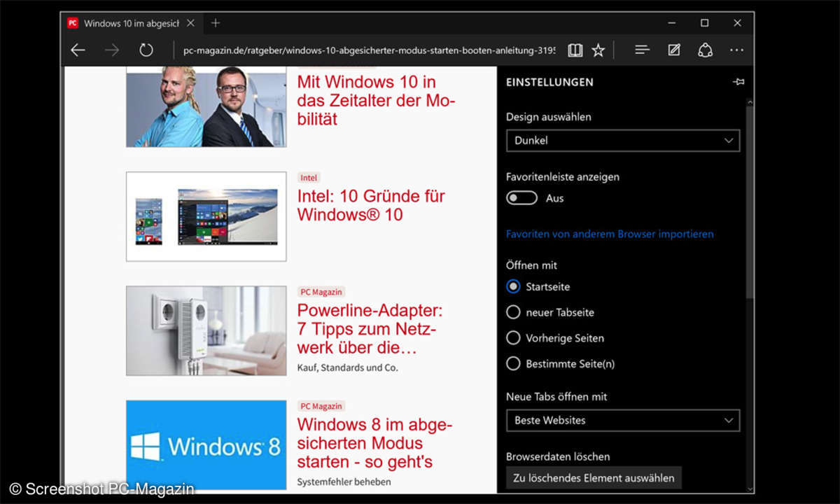Screen dimensions: 840x504
Task: Click the Intel category tag
Action: click(309, 178)
